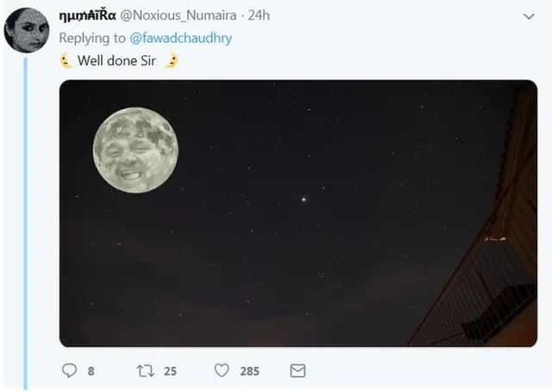
Task: Click the moon emoji after "Well done Sir"
Action: [x=171, y=60]
